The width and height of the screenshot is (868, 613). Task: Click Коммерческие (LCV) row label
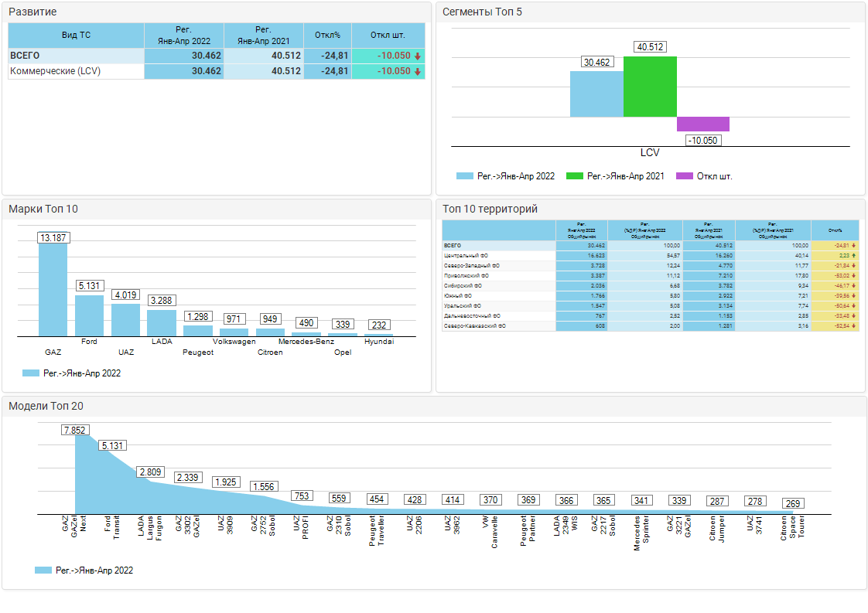pyautogui.click(x=55, y=71)
